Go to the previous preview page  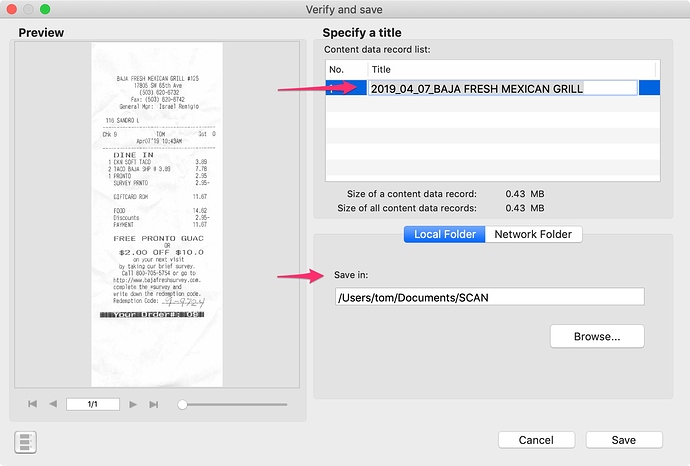pyautogui.click(x=53, y=404)
